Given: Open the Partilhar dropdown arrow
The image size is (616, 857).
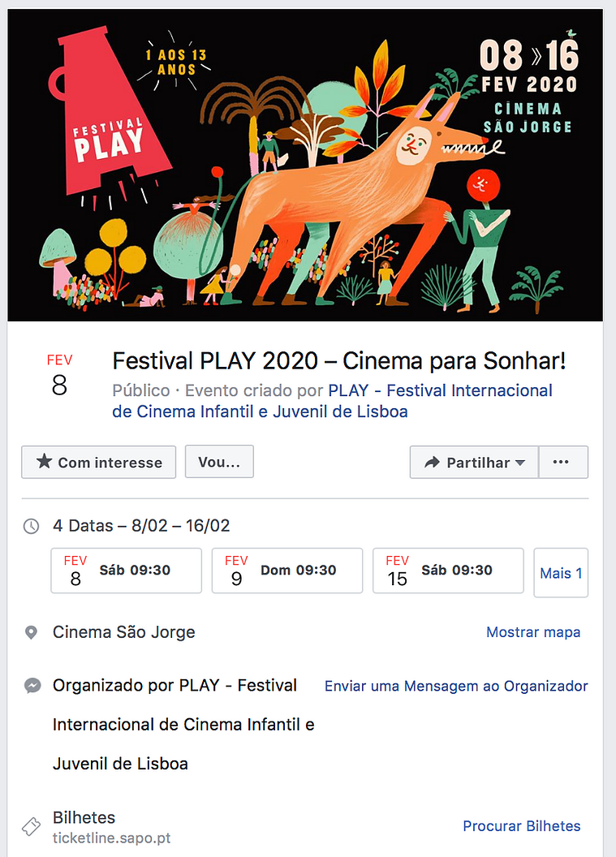Looking at the screenshot, I should pos(520,463).
